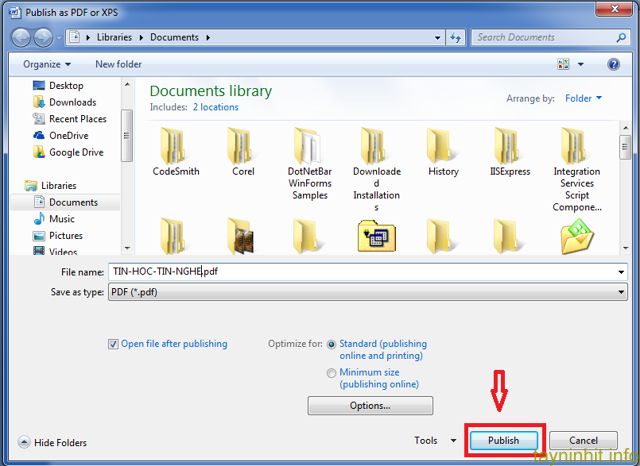Open Google Drive in sidebar
640x466 pixels.
[x=75, y=152]
